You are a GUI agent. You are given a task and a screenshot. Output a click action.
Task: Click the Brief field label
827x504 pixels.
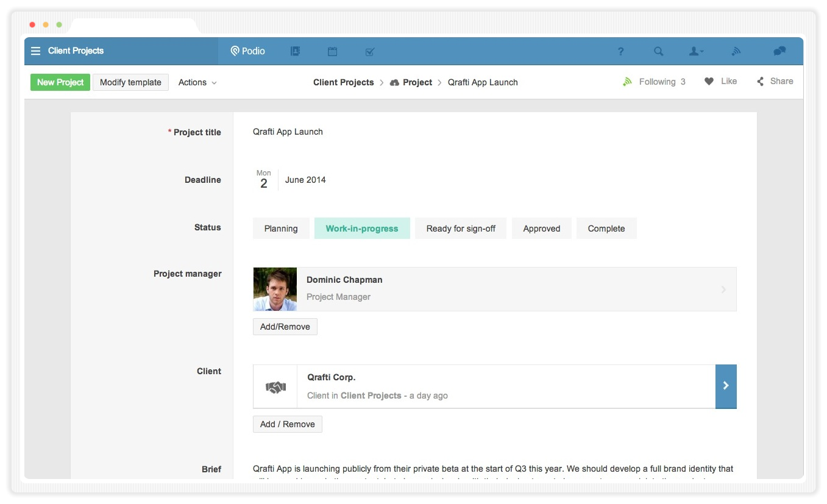[x=211, y=469]
